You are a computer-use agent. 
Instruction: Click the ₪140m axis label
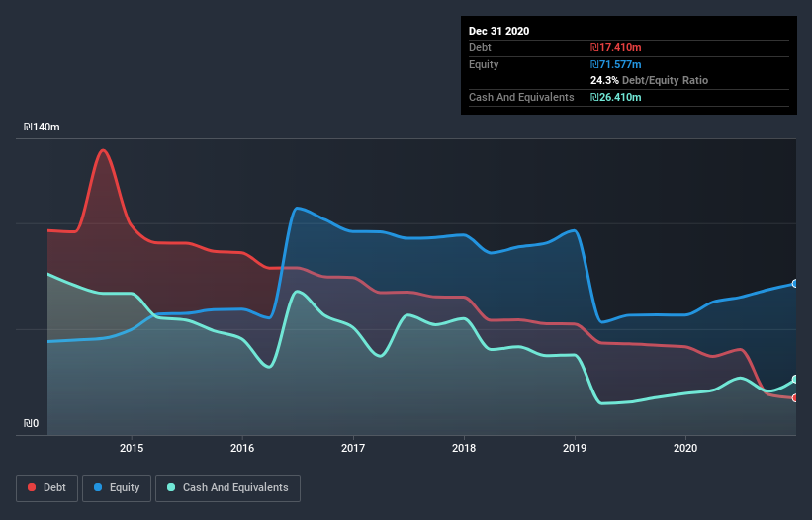coord(42,127)
